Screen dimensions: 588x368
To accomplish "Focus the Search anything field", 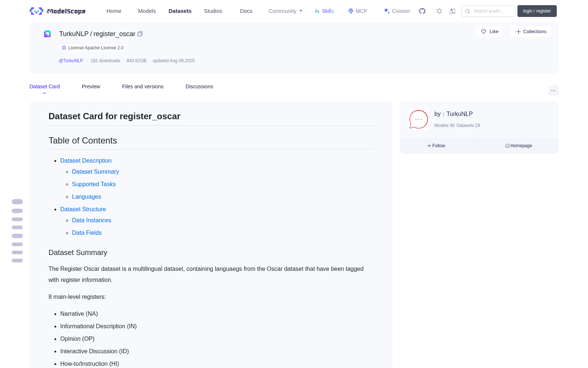I will (488, 11).
